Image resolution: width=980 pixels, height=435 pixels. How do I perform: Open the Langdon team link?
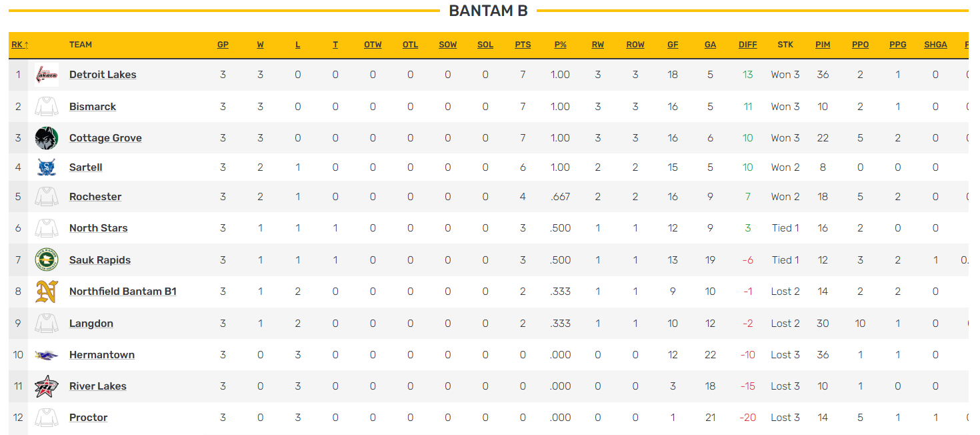91,324
